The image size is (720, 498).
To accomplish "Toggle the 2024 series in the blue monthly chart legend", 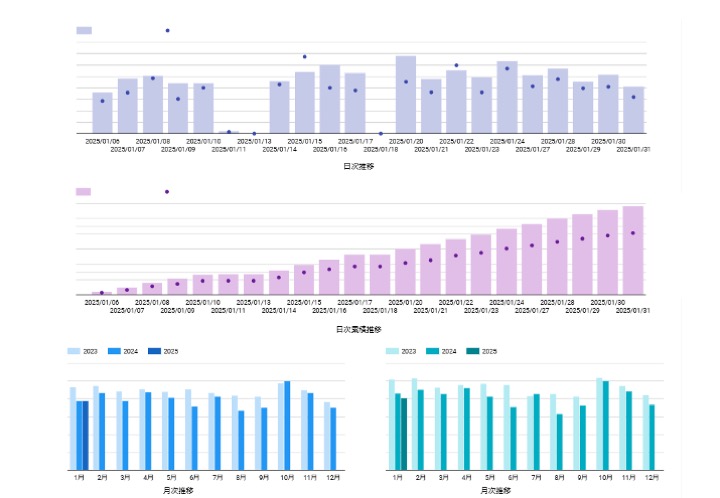I will pos(124,351).
